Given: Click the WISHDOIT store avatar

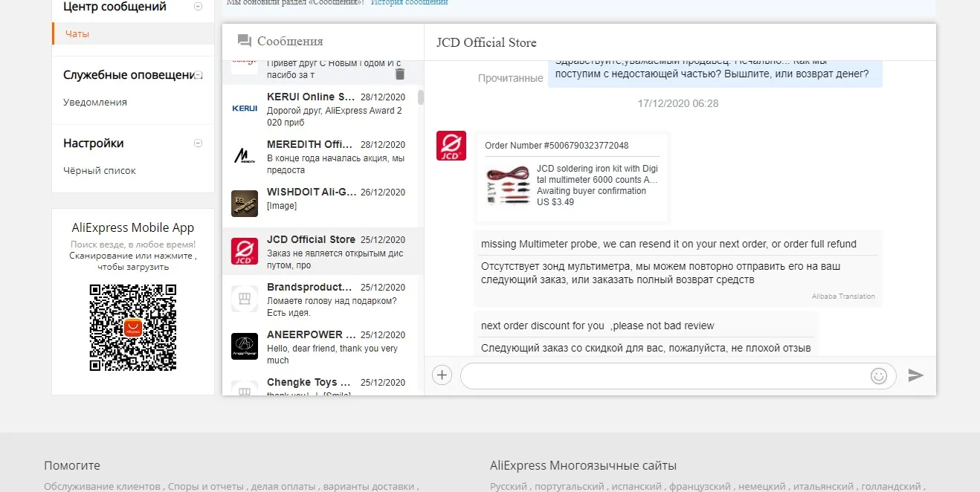Looking at the screenshot, I should click(x=245, y=203).
